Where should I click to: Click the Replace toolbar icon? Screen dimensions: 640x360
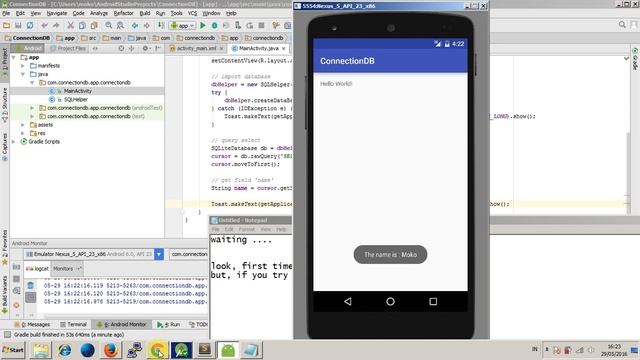(x=120, y=25)
